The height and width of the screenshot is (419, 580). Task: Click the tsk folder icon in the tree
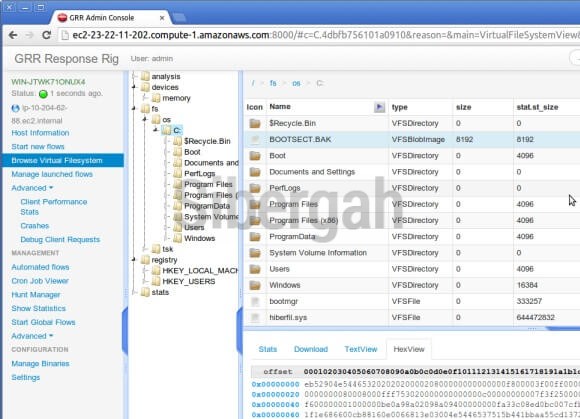tap(156, 249)
